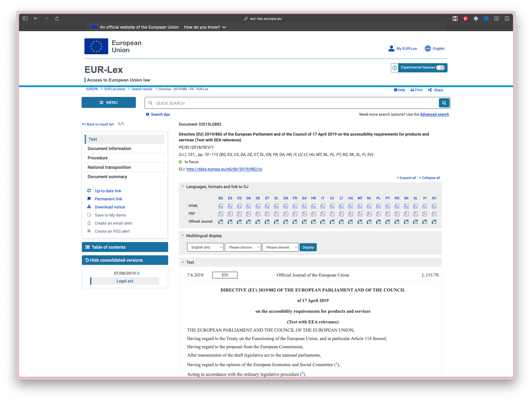Open the second Please choose language dropdown

280,247
